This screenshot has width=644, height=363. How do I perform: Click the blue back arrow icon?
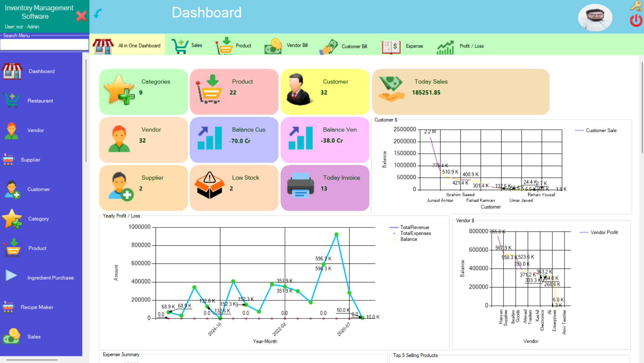[x=98, y=14]
